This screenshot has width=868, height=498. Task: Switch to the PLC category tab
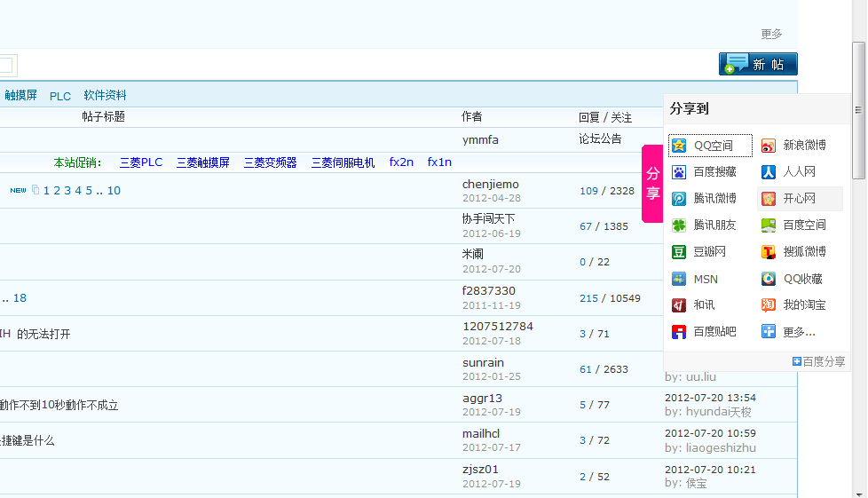click(60, 96)
